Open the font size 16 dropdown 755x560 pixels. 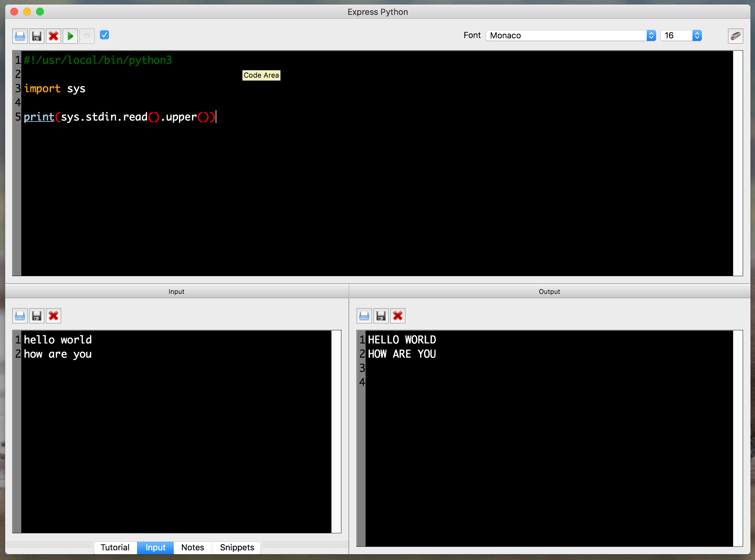point(681,35)
